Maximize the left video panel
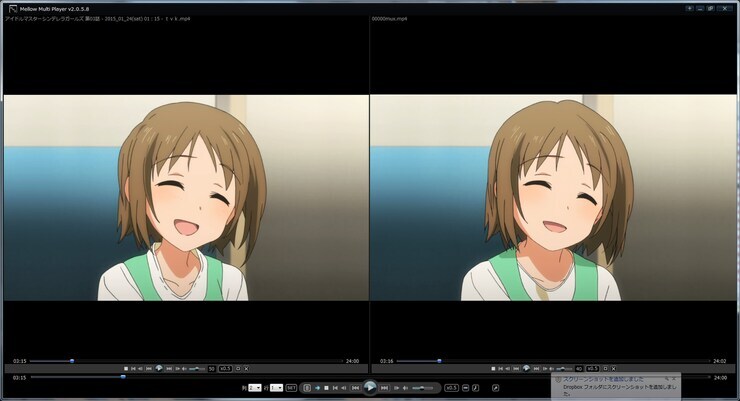 tap(238, 368)
